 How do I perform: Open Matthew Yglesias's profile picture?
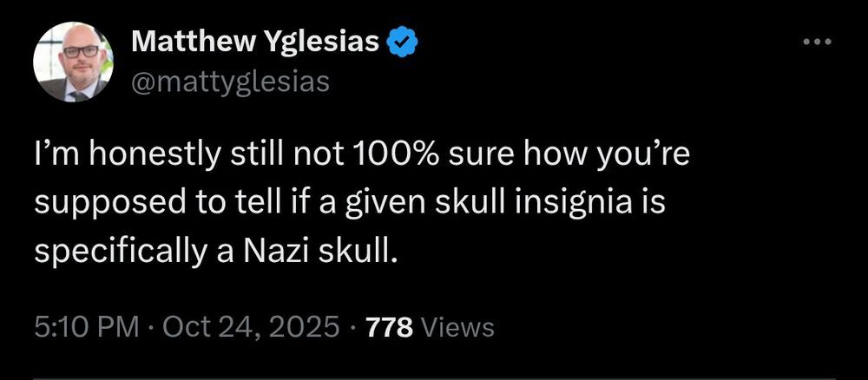tap(73, 62)
